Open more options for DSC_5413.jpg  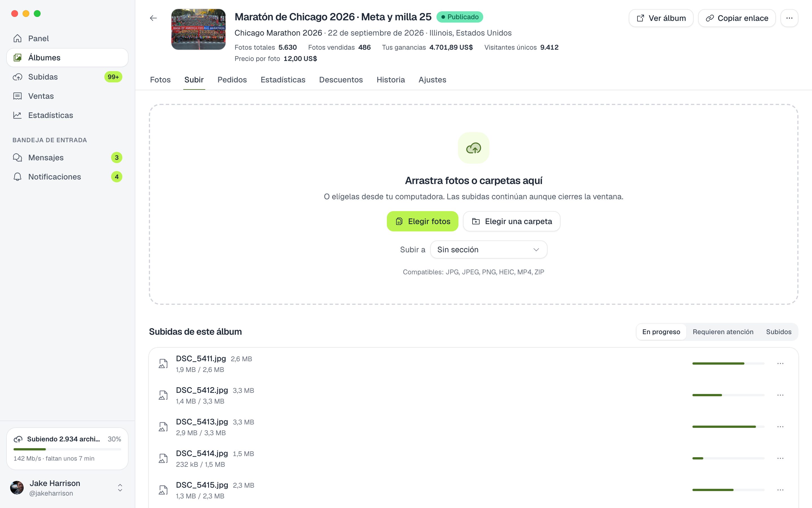coord(780,427)
